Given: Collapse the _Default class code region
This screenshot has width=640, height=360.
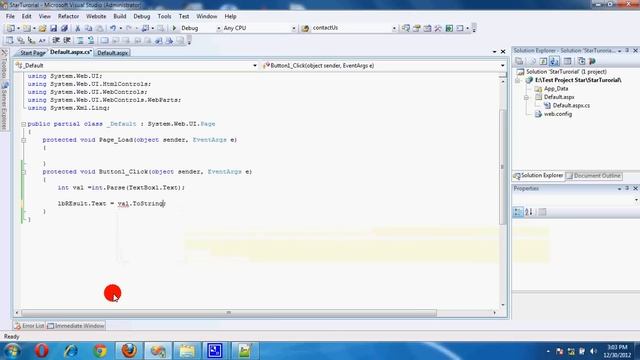Looking at the screenshot, I should (x=24, y=124).
